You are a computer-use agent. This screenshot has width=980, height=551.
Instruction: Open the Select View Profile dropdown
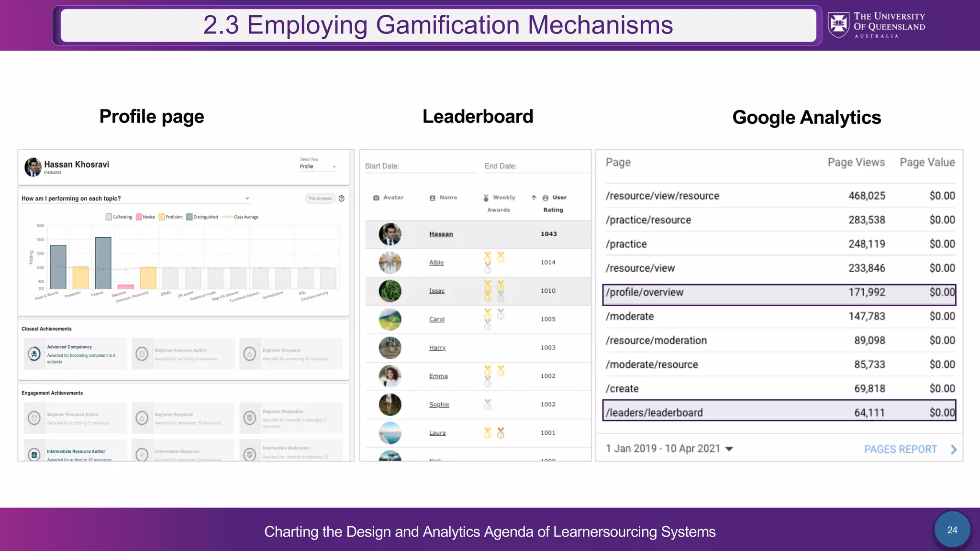point(318,166)
